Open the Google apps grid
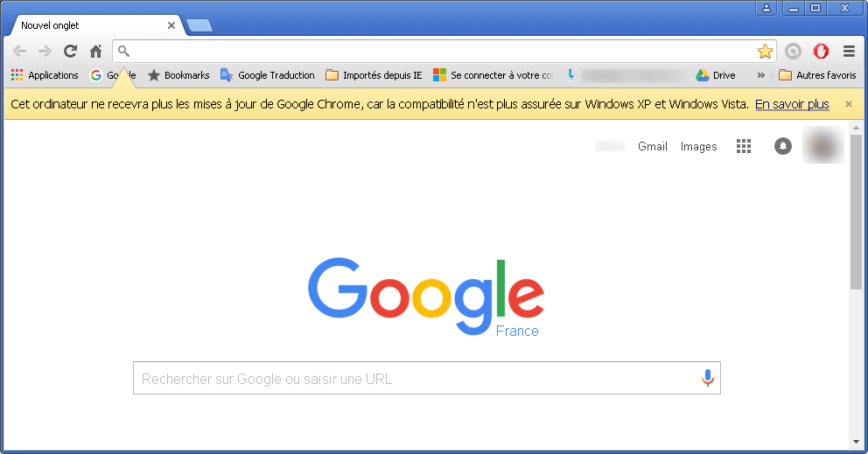 coord(744,146)
